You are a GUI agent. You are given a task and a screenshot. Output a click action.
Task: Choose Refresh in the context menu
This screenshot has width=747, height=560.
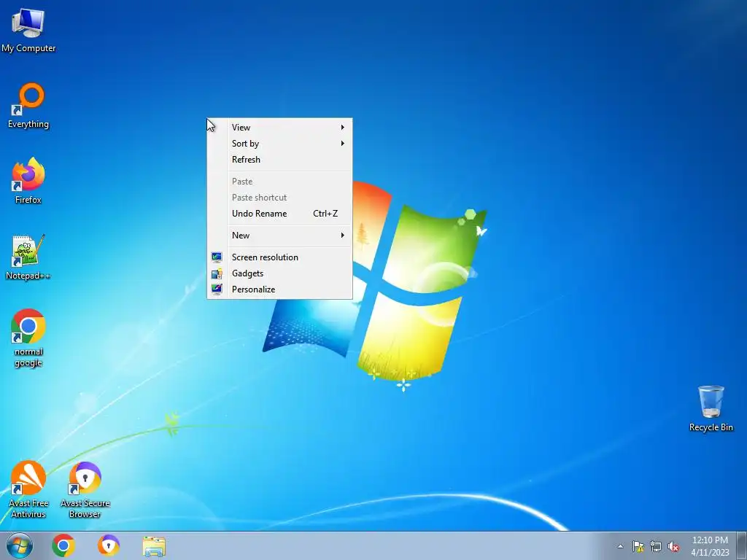(279, 160)
